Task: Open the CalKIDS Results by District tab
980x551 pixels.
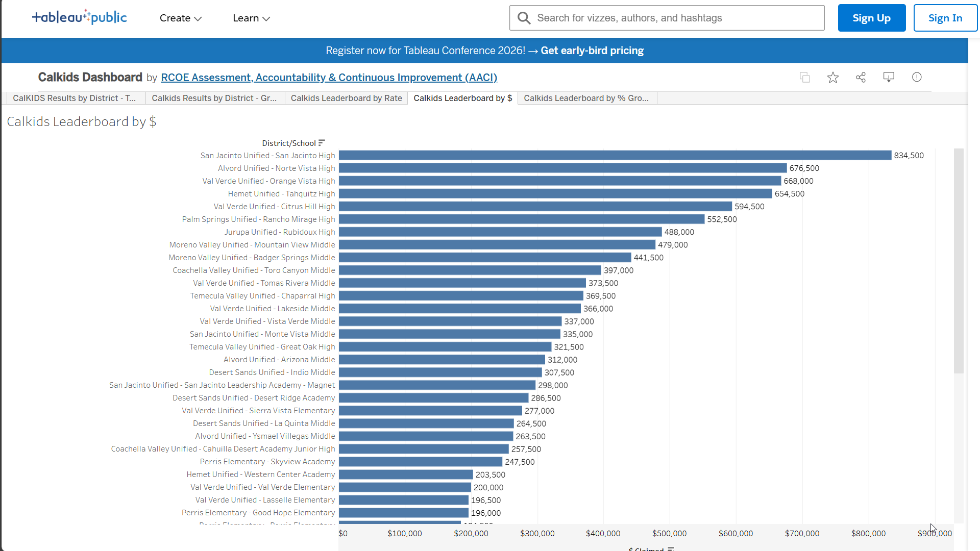Action: [74, 98]
